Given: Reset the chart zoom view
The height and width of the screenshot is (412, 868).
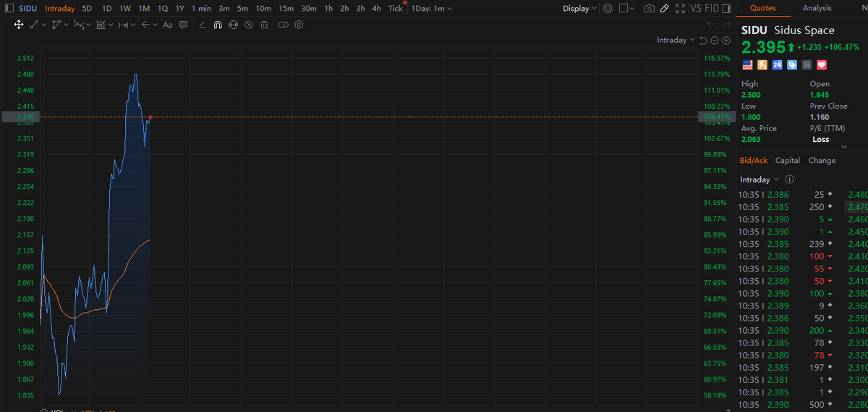Looking at the screenshot, I should pos(702,41).
